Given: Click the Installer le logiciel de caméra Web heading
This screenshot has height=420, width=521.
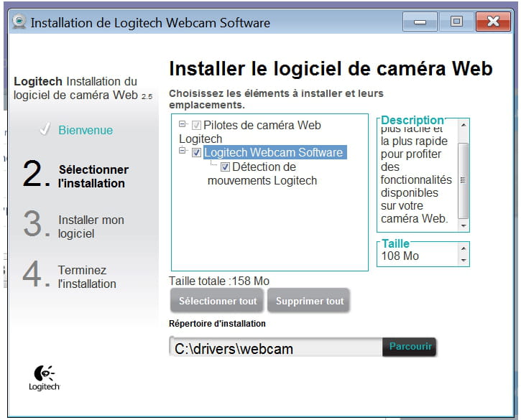Looking at the screenshot, I should pos(331,69).
